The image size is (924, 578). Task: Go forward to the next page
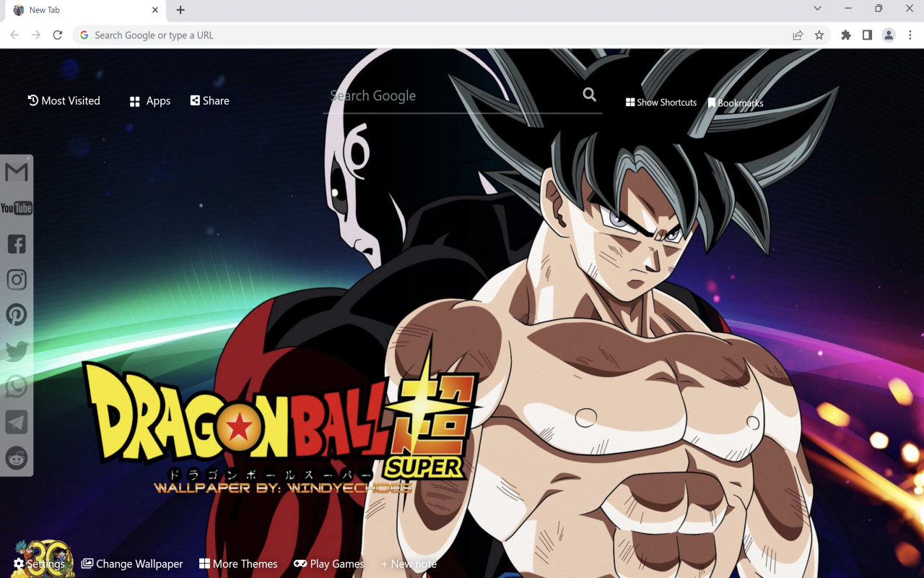tap(36, 35)
